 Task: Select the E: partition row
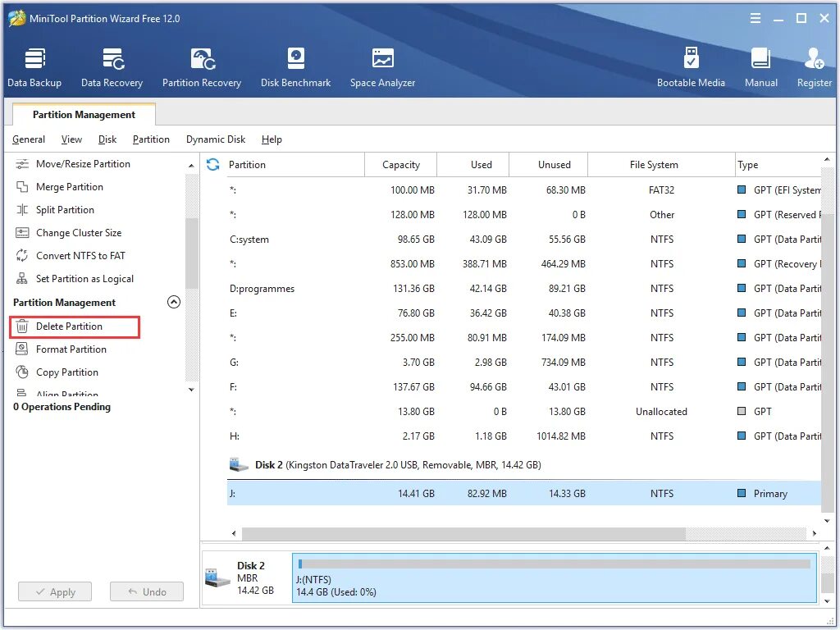tap(524, 313)
